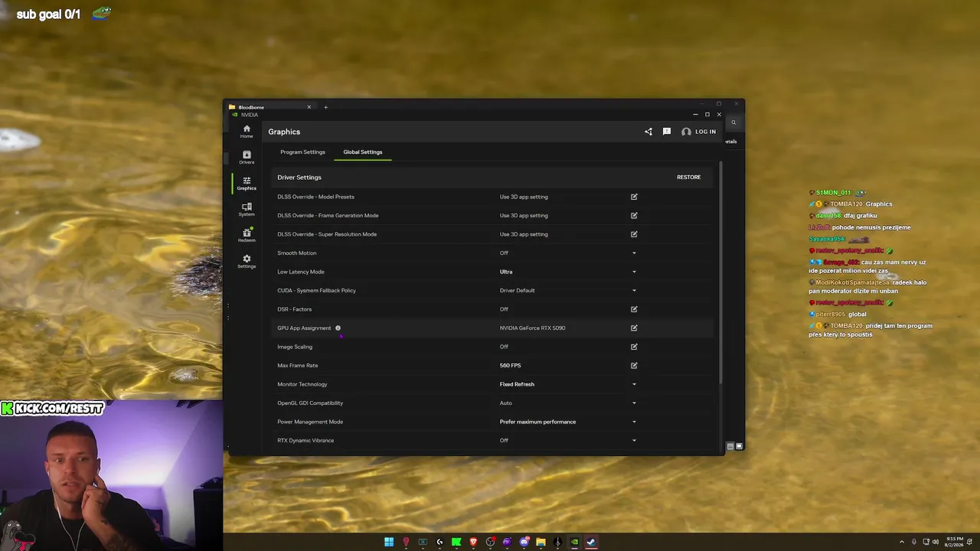The image size is (980, 551).
Task: Open the Drivers section in the sidebar
Action: (247, 157)
